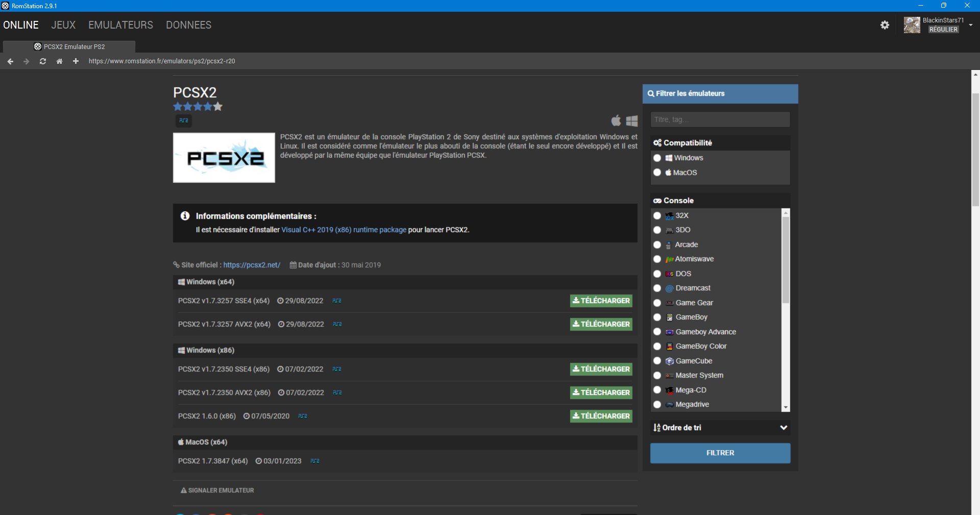Click the console list scroll up arrow

coord(786,212)
